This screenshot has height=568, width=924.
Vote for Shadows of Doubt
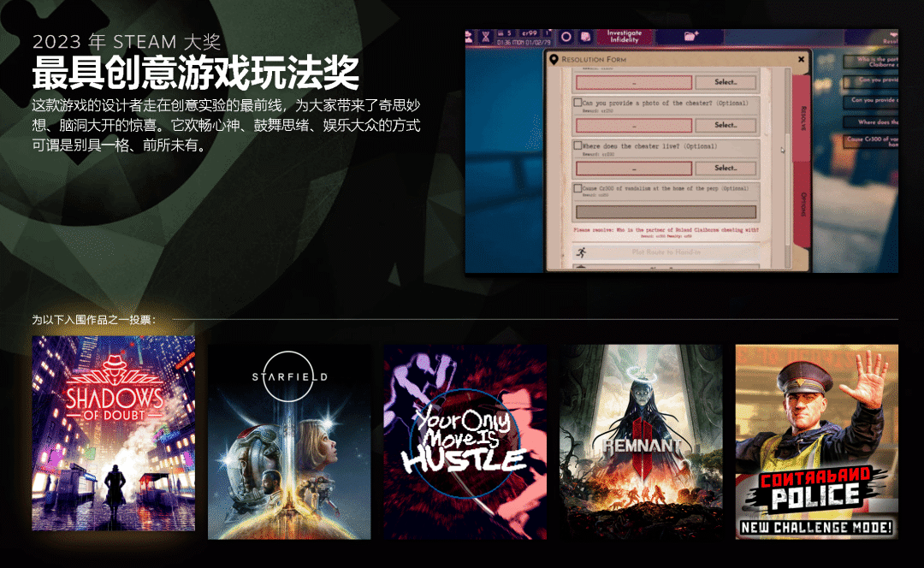click(x=113, y=433)
